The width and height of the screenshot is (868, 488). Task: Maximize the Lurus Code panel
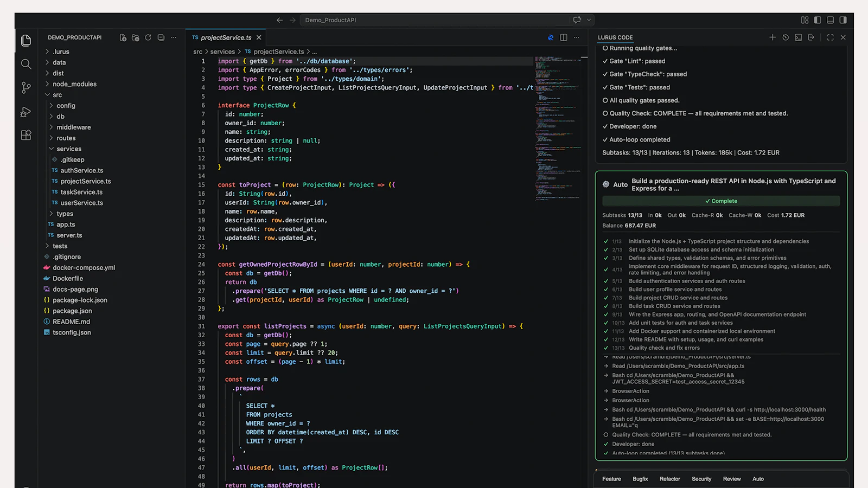pyautogui.click(x=830, y=37)
